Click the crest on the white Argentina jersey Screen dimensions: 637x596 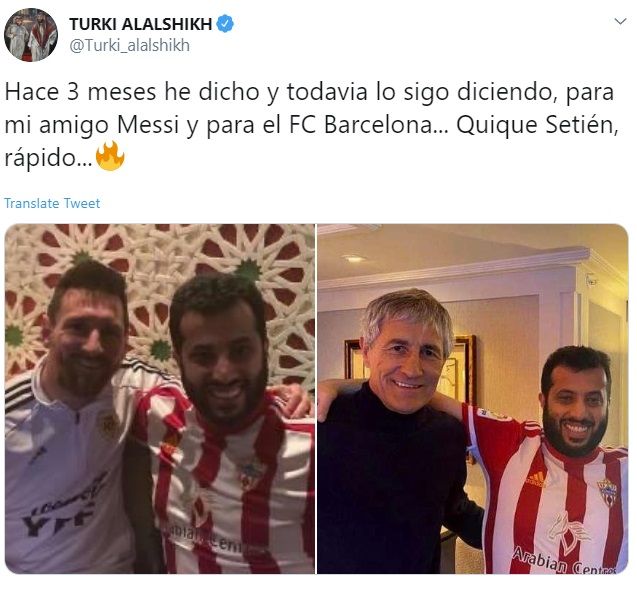(x=110, y=425)
